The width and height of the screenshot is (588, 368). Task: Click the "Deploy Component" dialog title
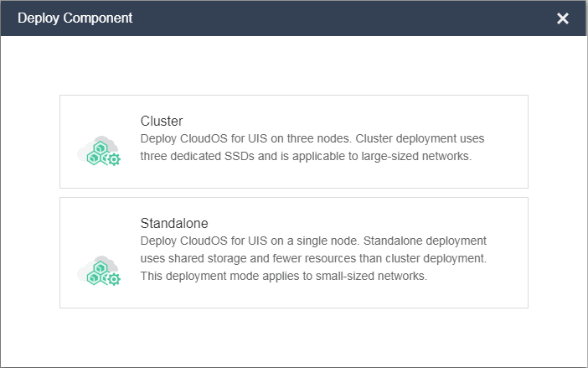[75, 18]
